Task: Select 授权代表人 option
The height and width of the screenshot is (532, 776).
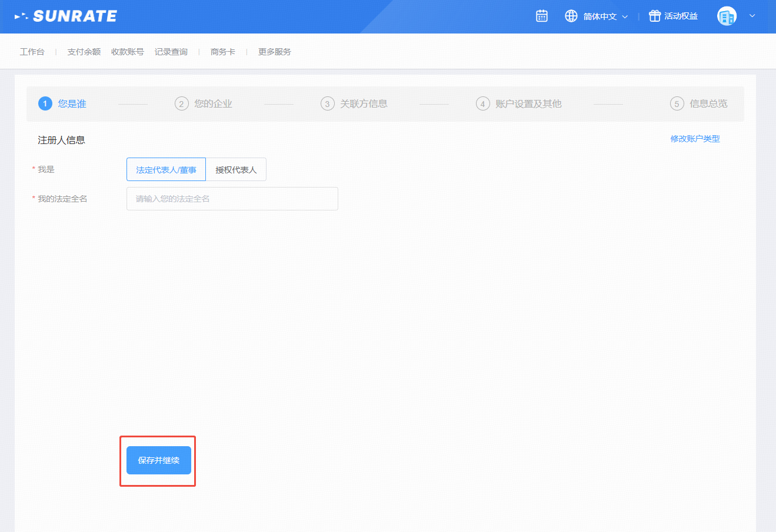Action: 236,170
